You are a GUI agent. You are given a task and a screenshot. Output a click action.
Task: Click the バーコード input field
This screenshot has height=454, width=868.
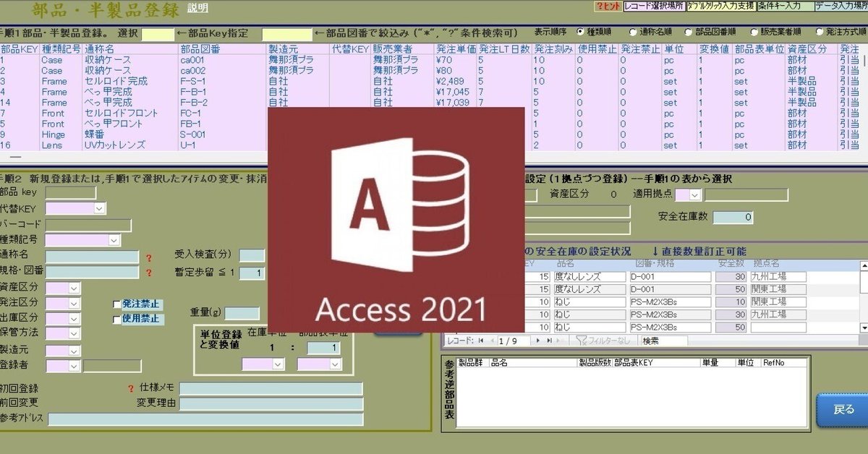(88, 225)
